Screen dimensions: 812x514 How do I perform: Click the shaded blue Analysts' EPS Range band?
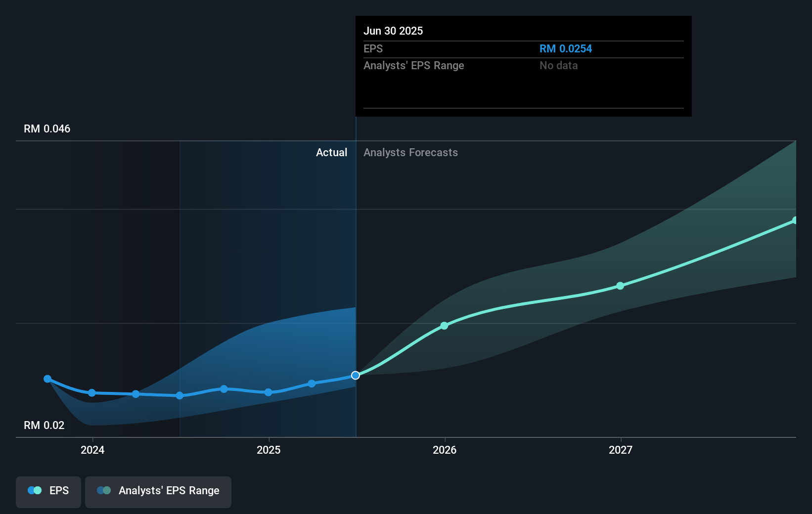(x=297, y=346)
